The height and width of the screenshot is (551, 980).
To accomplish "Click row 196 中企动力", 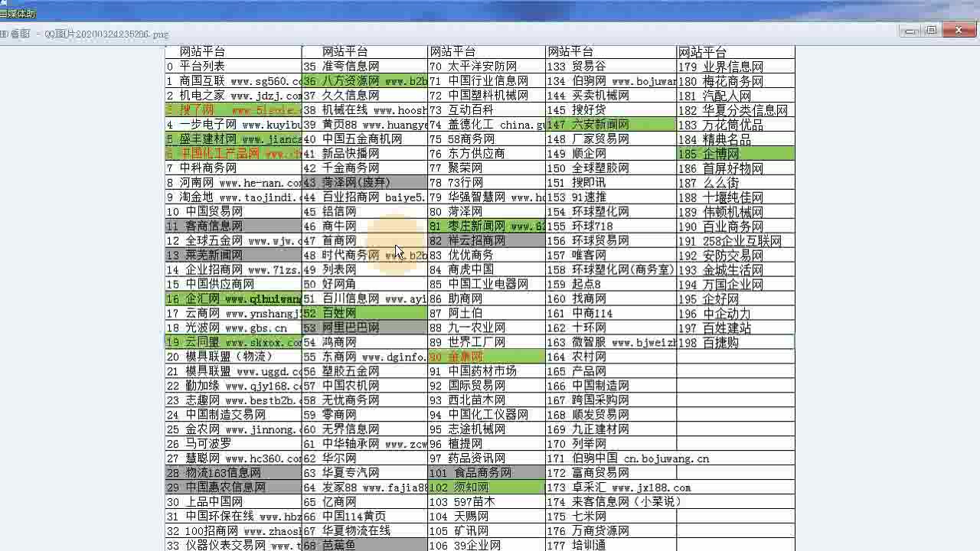I will (736, 314).
